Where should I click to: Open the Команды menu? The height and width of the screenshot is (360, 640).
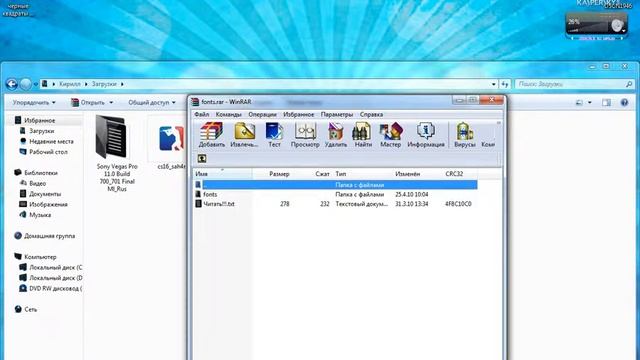click(229, 114)
